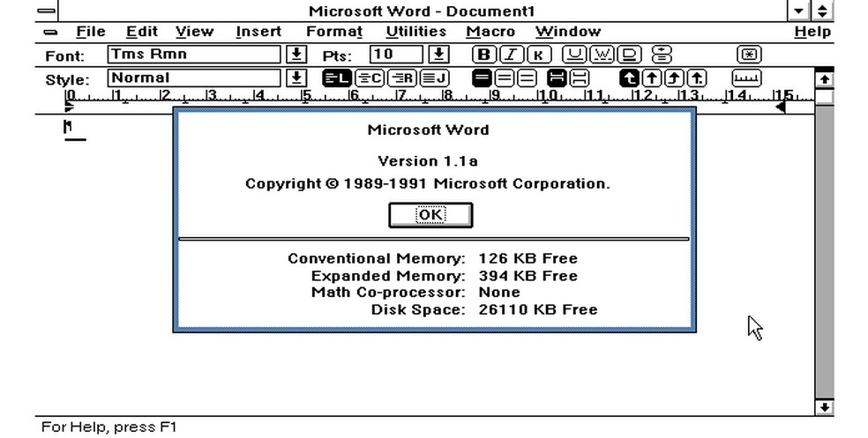Select double line spacing icon

pyautogui.click(x=527, y=78)
